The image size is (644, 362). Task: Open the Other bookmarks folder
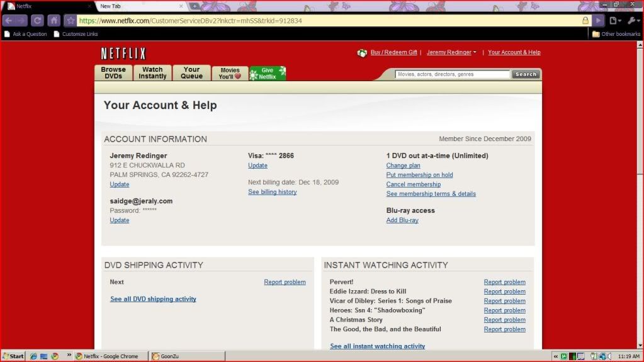tap(616, 34)
